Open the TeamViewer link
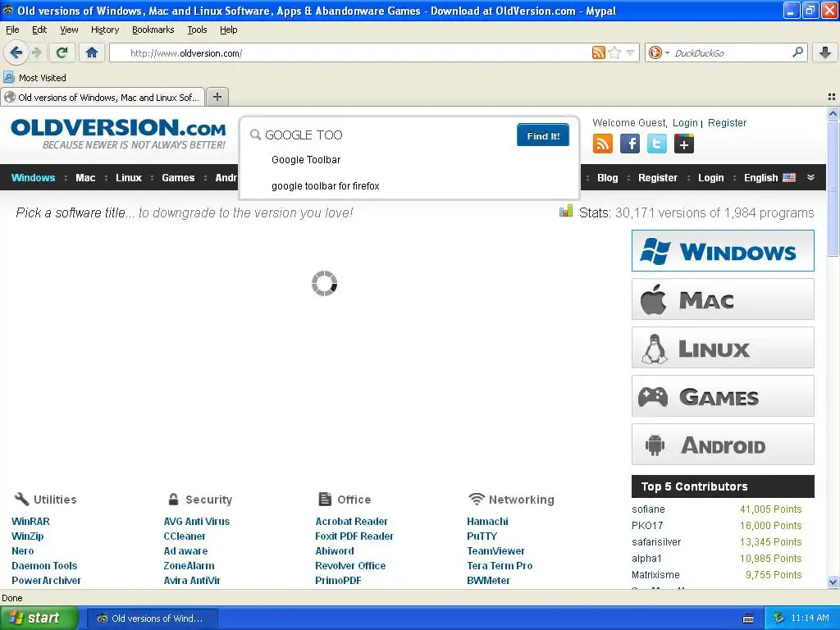Image resolution: width=840 pixels, height=630 pixels. tap(495, 550)
